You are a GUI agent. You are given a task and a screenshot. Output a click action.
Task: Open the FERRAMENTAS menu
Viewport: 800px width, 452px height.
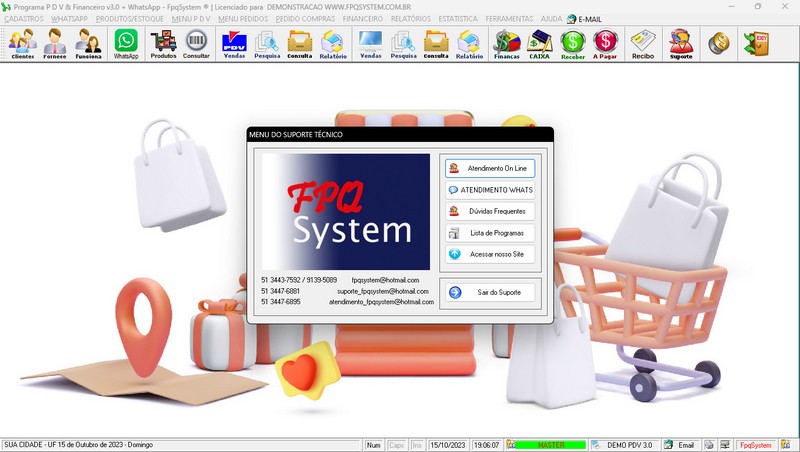tap(509, 19)
